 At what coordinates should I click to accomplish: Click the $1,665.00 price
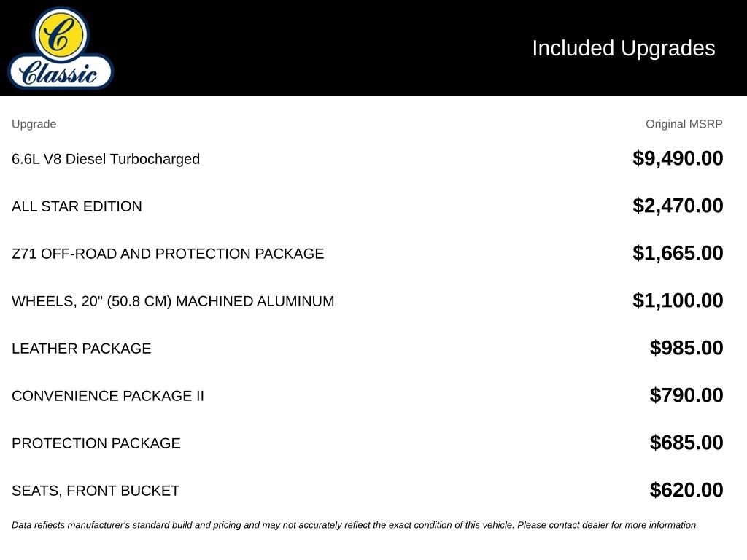click(678, 253)
